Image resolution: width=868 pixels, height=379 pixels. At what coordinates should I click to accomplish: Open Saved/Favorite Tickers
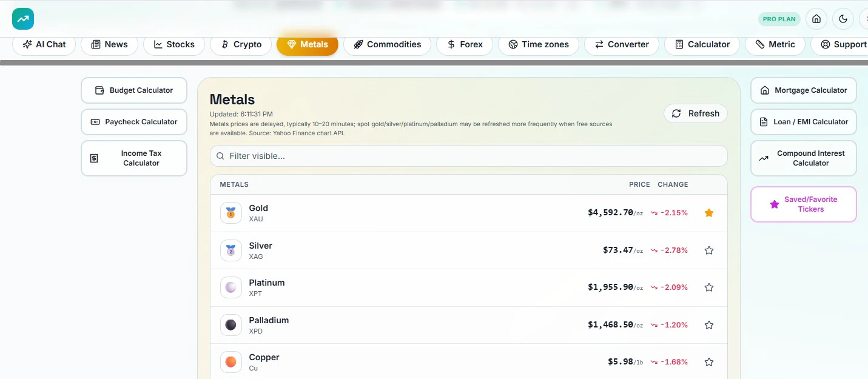coord(804,204)
